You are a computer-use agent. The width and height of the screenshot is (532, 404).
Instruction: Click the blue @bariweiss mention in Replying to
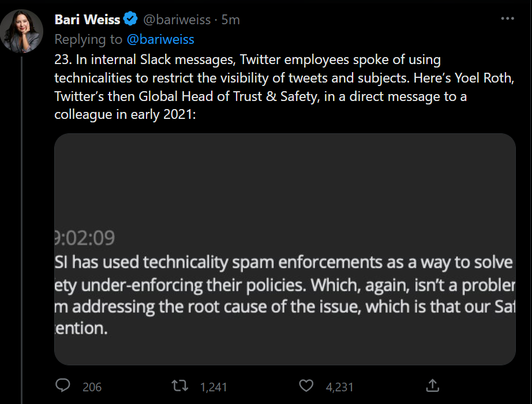(159, 39)
